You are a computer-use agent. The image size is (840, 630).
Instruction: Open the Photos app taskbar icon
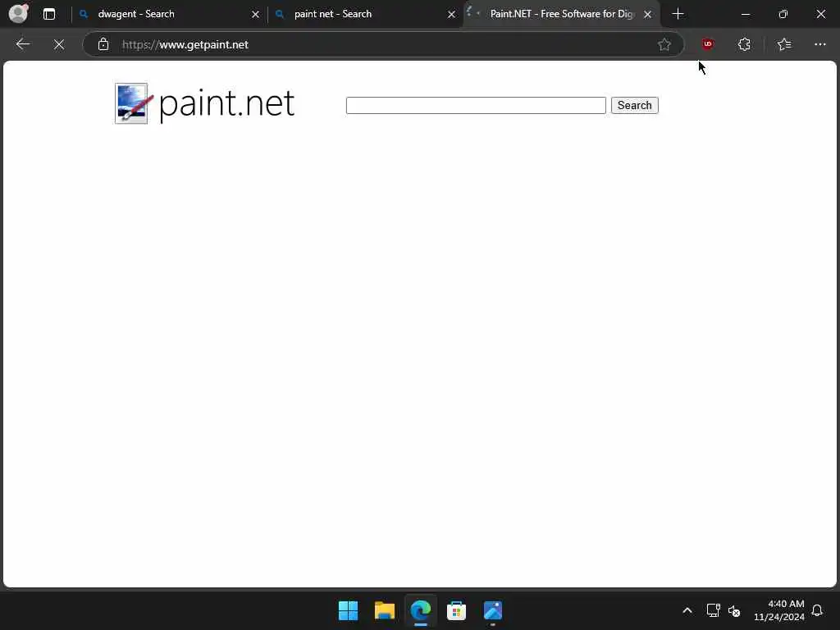point(493,610)
